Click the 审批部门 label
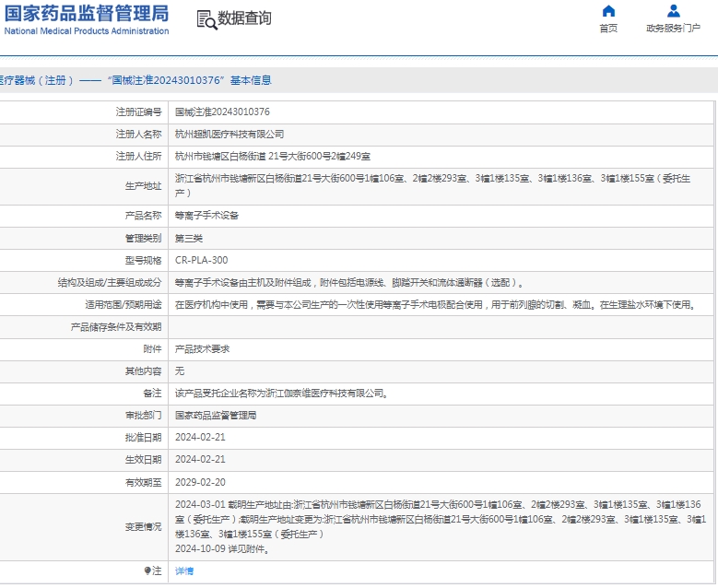 144,416
